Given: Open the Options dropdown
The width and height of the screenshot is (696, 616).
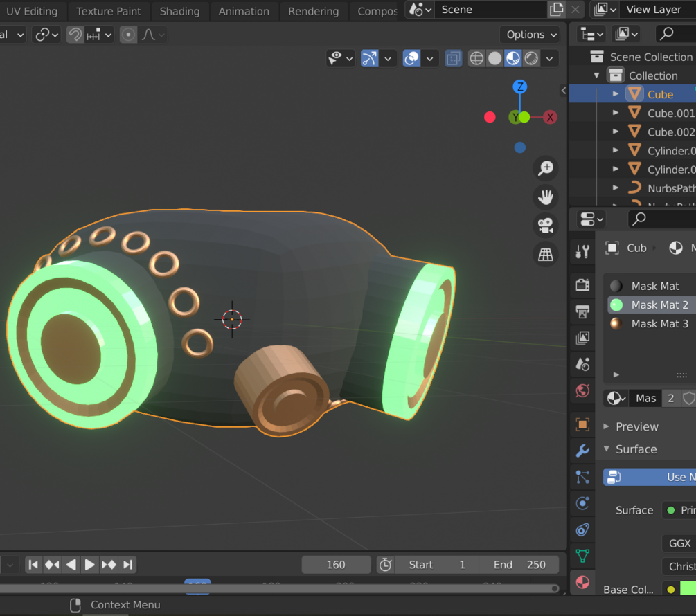Looking at the screenshot, I should tap(530, 35).
